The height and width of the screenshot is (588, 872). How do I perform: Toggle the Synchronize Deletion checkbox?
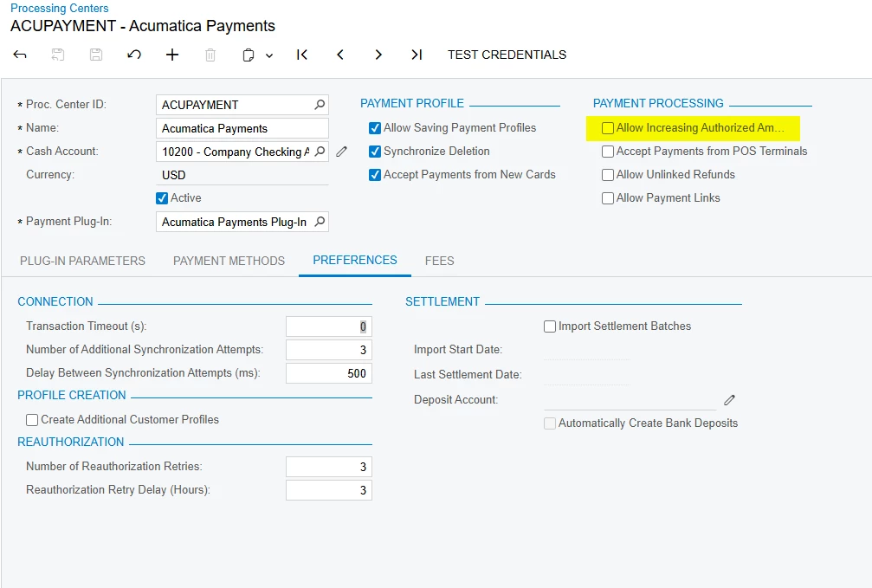click(375, 152)
